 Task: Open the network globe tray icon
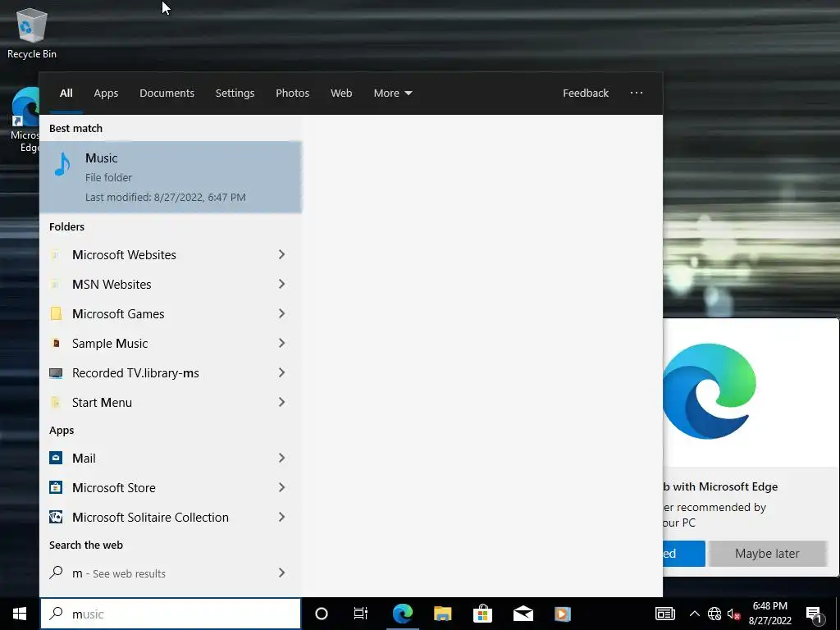pos(714,614)
